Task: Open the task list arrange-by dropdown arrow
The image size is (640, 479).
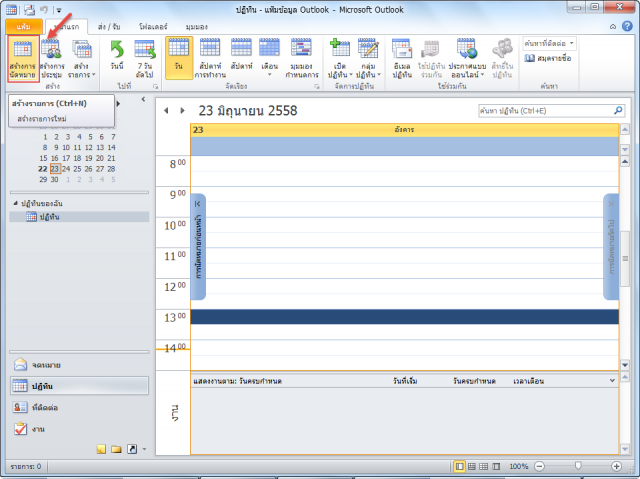Action: (x=612, y=381)
